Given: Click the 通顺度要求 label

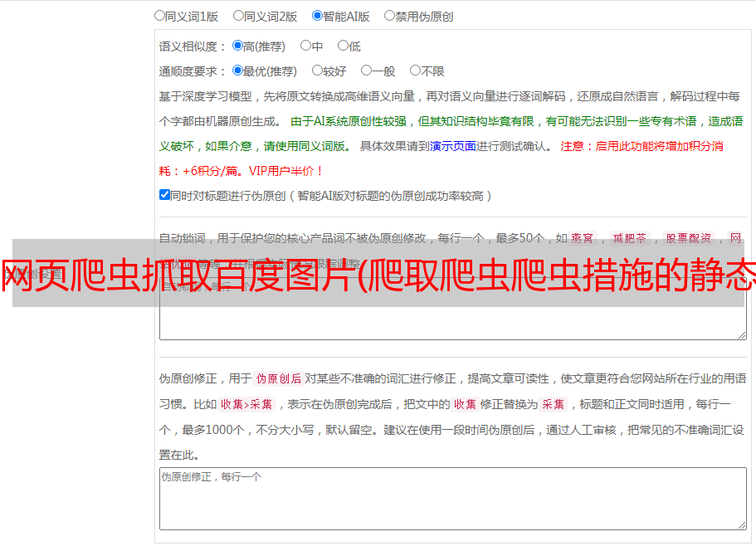Looking at the screenshot, I should [x=193, y=71].
